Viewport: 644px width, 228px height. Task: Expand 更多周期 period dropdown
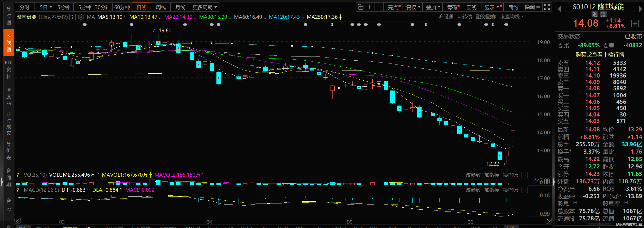pos(204,7)
